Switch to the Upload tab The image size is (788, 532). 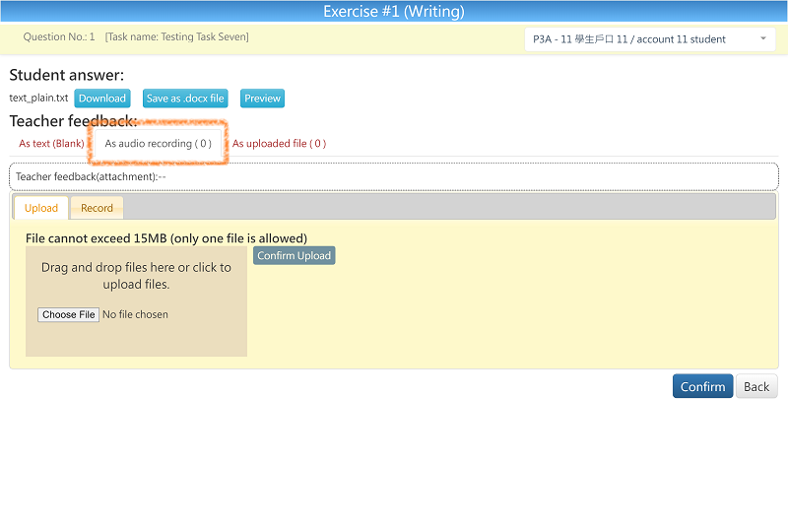click(x=41, y=208)
